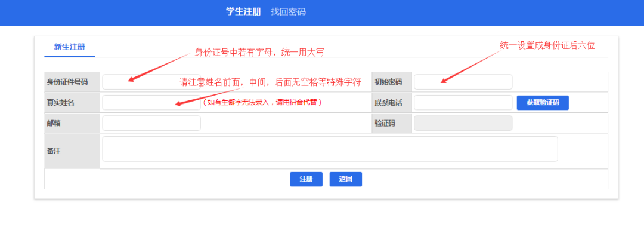Click the 身份证件号码 label
644x230 pixels.
tap(67, 82)
